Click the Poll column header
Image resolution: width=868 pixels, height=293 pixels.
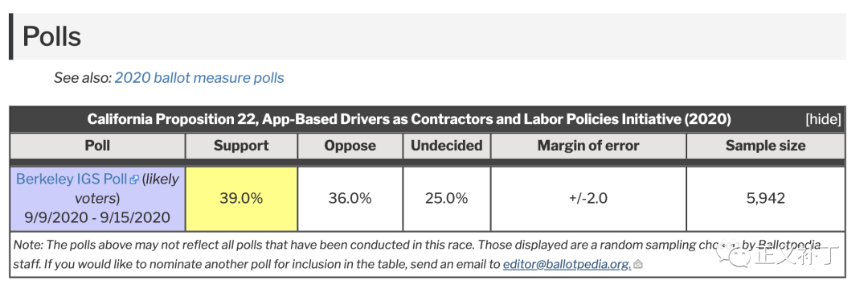coord(97,146)
